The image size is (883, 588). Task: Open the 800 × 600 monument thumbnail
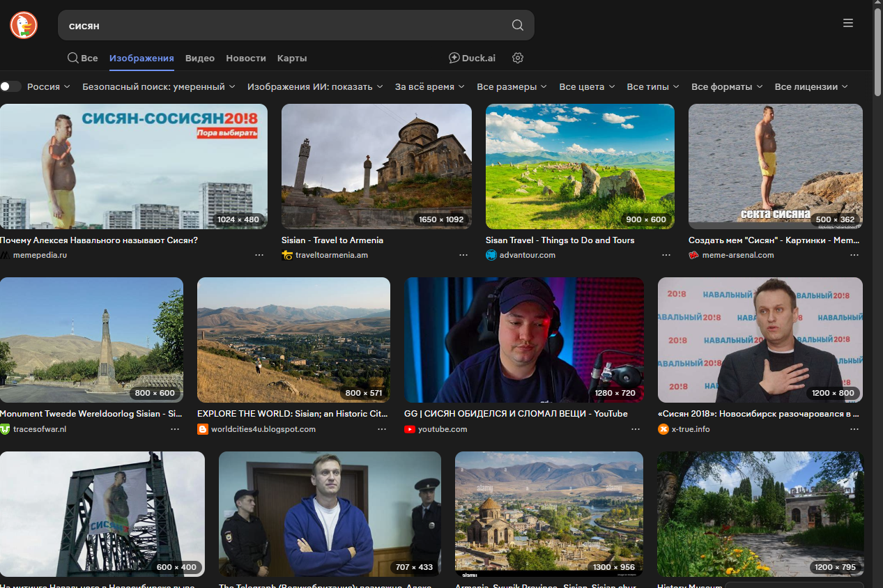pyautogui.click(x=91, y=340)
